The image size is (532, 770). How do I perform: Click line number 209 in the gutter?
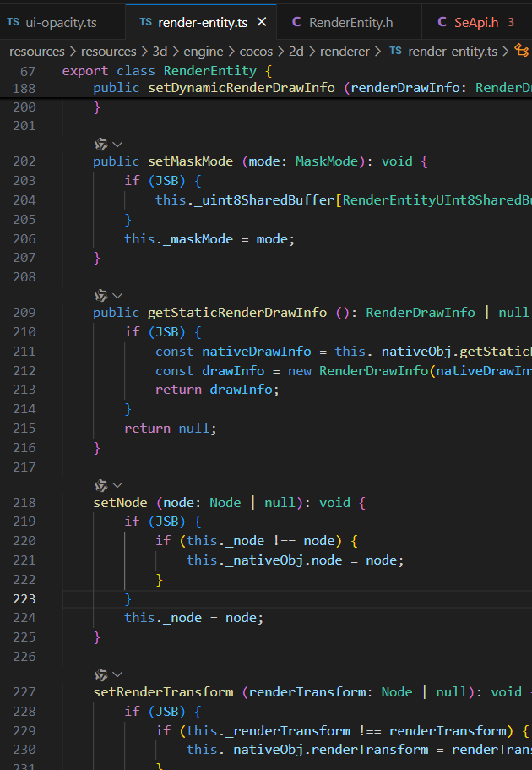pyautogui.click(x=24, y=313)
